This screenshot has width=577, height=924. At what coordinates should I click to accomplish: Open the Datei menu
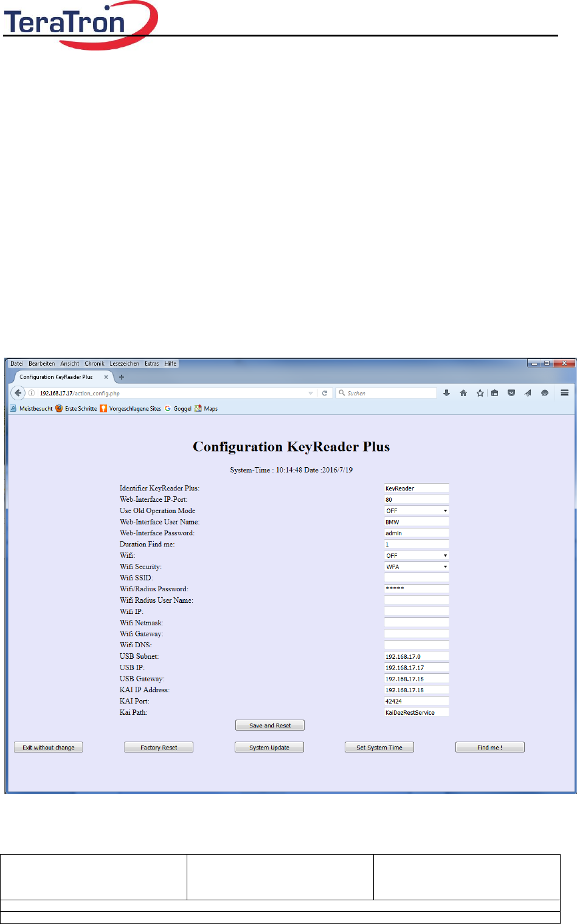pos(16,364)
